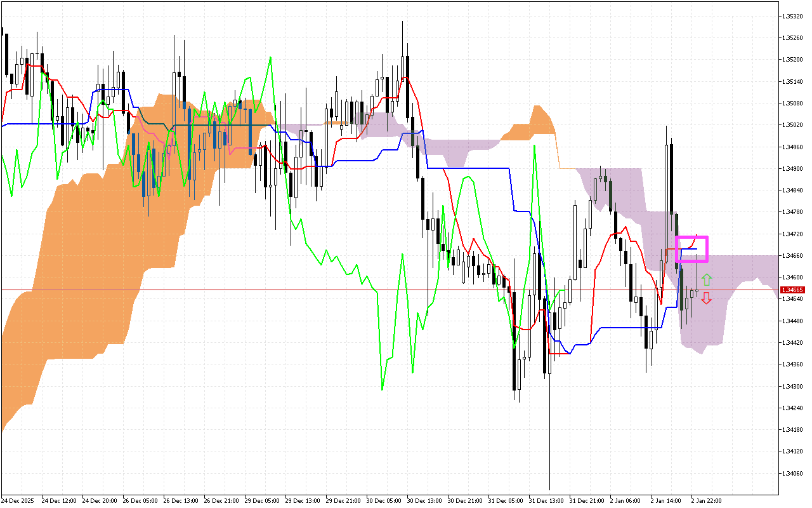Select the orange Ichimoku cloud region
Screen dimensions: 812x508
click(63, 317)
